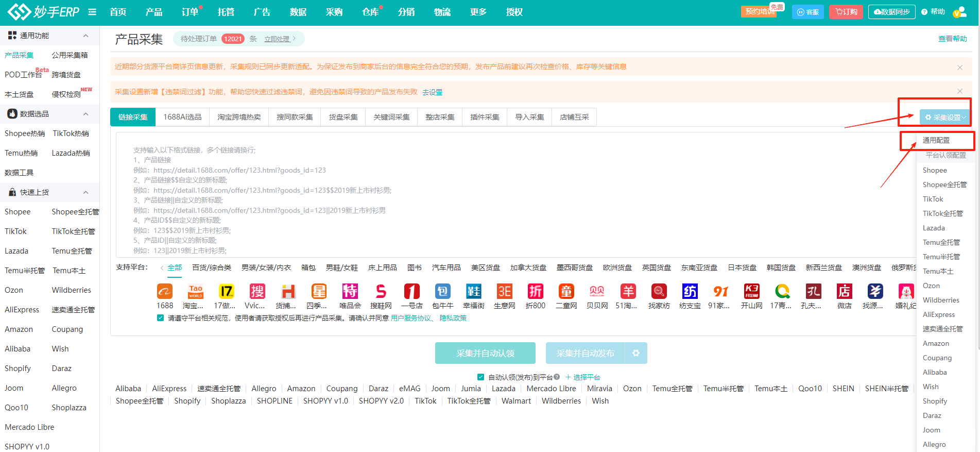
Task: Open the 采集设置 dropdown button
Action: [944, 117]
